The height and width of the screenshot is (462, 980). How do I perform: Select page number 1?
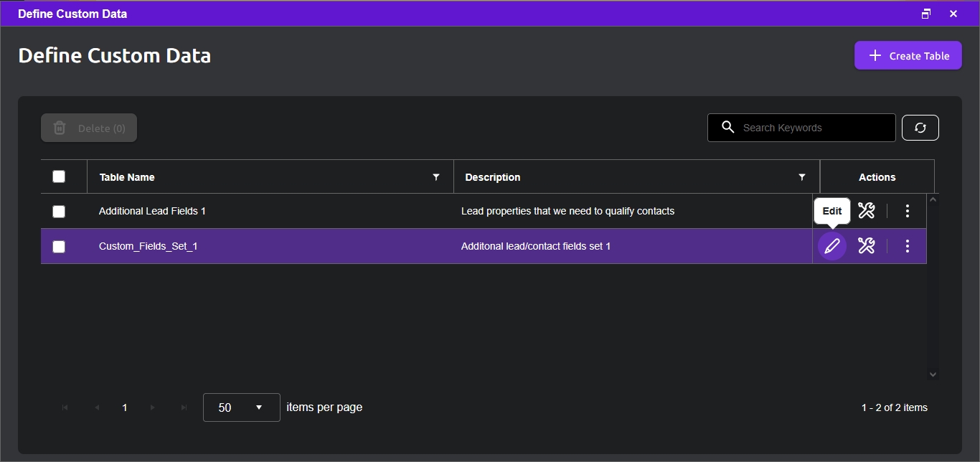(125, 407)
